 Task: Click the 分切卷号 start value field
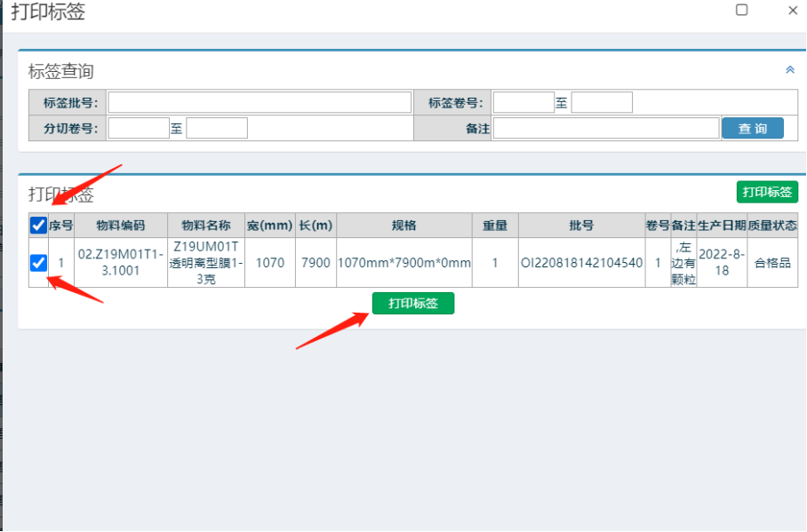coord(139,128)
